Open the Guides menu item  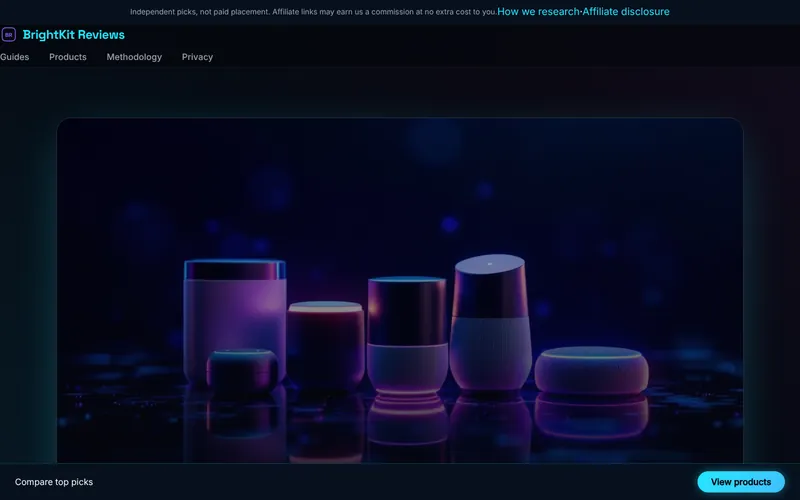point(14,57)
